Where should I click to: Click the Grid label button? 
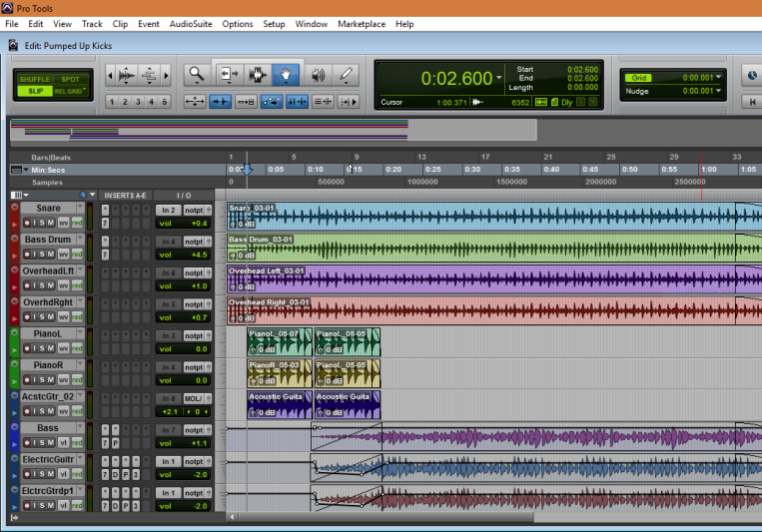(x=638, y=78)
